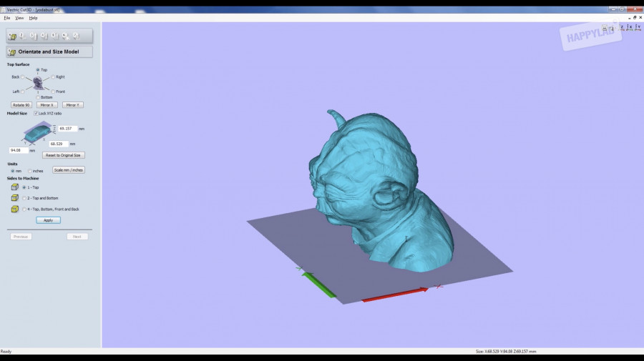The image size is (644, 361).
Task: Select 1 - Top sides to machine
Action: (24, 187)
